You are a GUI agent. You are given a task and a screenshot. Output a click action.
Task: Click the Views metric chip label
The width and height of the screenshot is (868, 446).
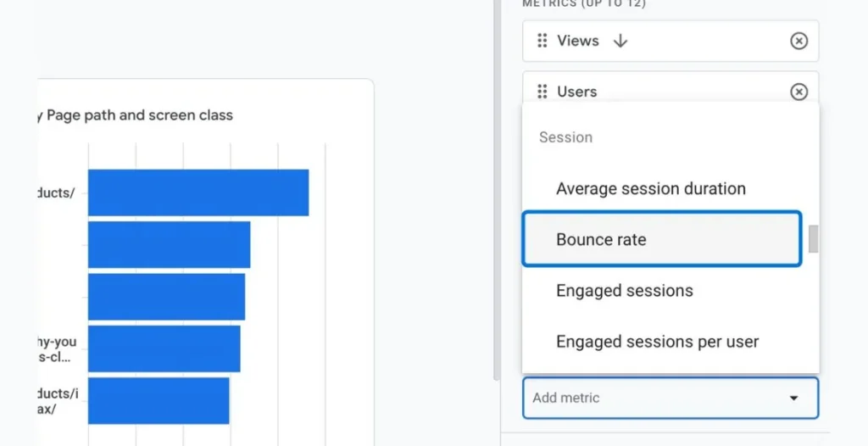click(x=578, y=41)
